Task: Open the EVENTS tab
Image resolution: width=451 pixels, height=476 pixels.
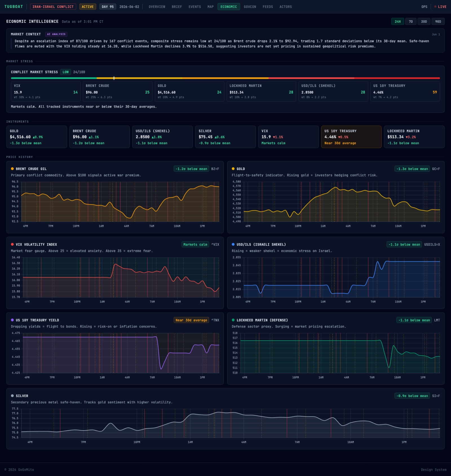Action: click(x=195, y=6)
